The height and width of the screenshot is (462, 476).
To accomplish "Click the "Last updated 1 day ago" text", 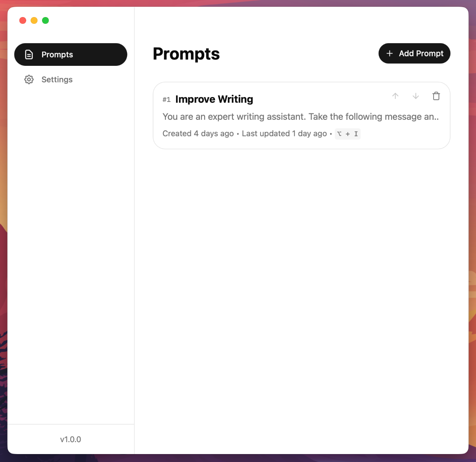I will tap(284, 134).
